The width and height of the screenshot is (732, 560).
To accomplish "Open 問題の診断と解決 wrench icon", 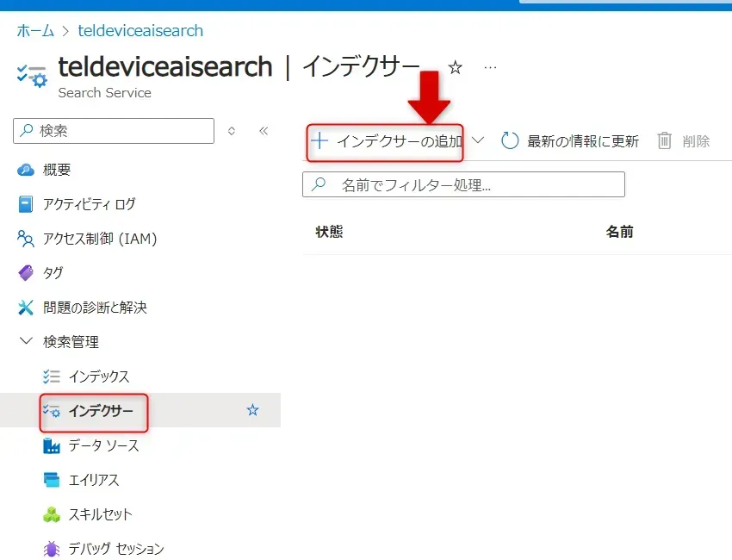I will [26, 308].
